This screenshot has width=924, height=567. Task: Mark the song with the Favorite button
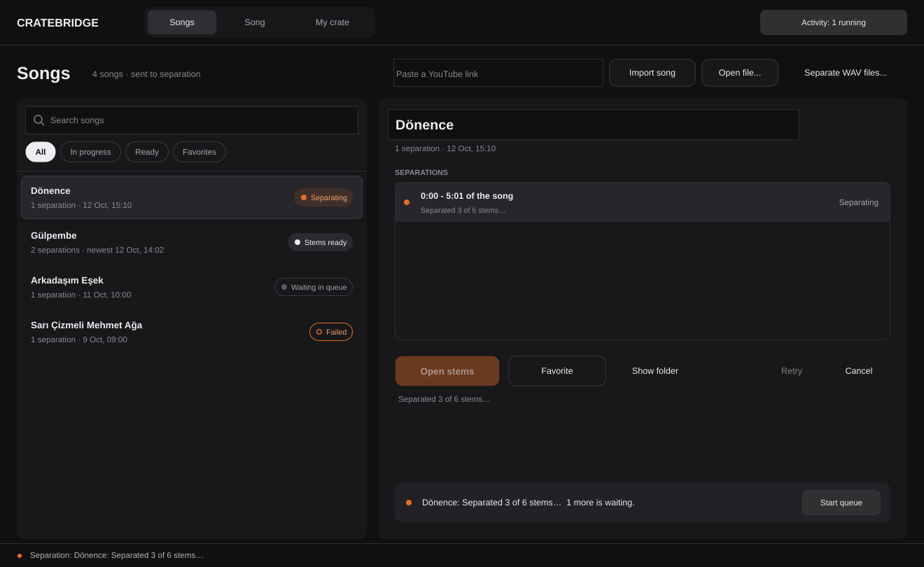(x=557, y=371)
